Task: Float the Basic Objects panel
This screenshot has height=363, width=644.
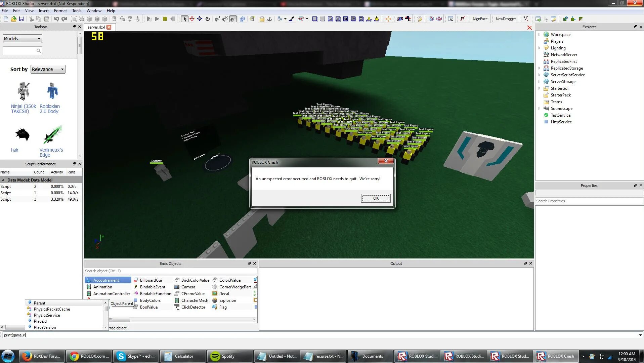Action: pyautogui.click(x=249, y=264)
